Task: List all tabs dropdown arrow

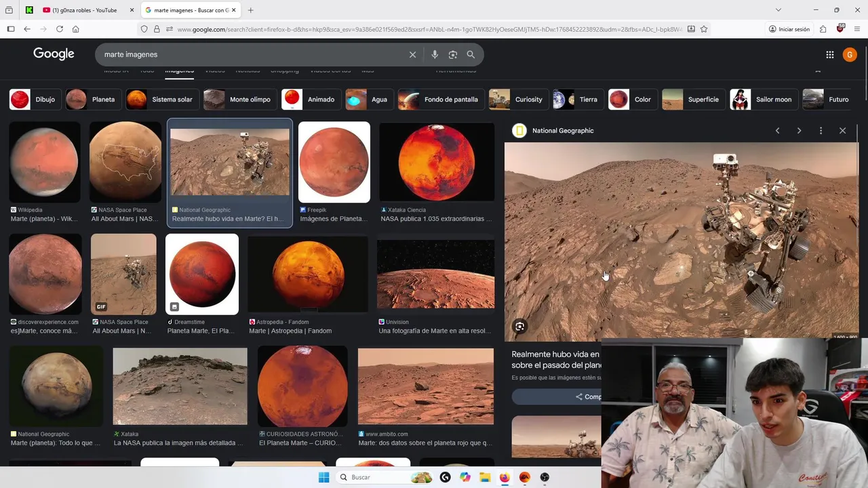Action: point(778,10)
